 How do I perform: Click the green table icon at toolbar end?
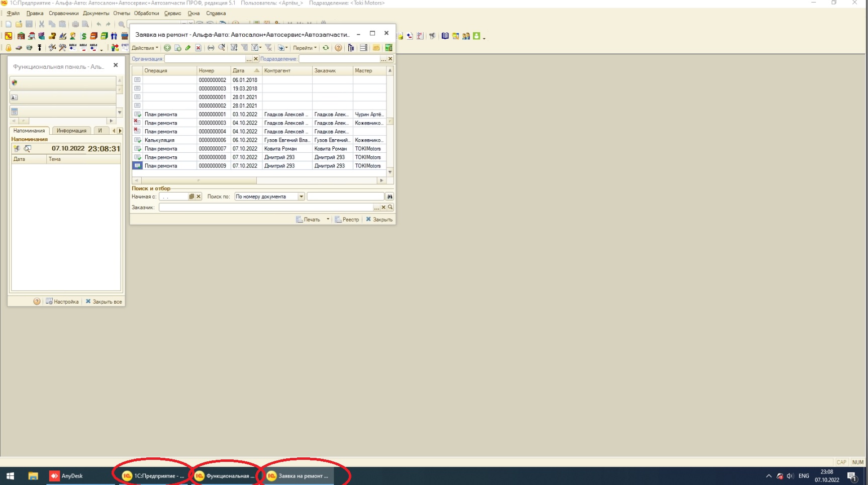click(x=389, y=48)
